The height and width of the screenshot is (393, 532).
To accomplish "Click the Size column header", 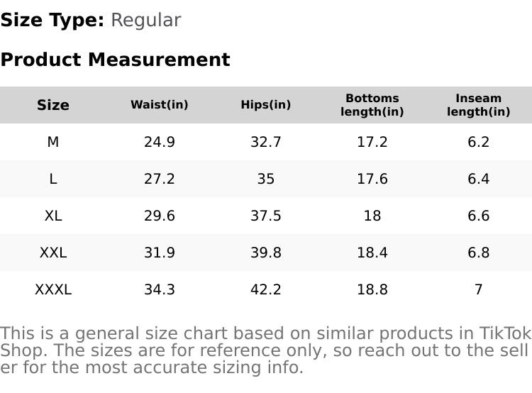I will (x=53, y=105).
